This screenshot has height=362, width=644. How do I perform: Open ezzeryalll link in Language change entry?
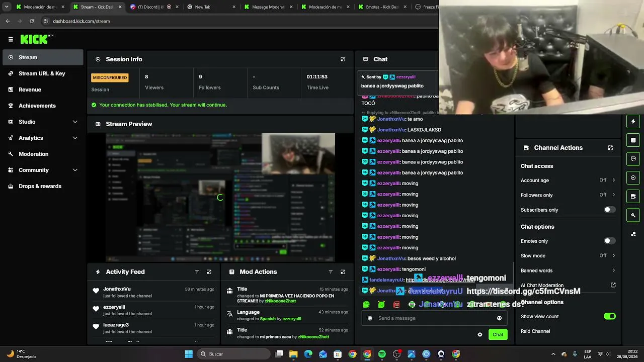(x=292, y=319)
